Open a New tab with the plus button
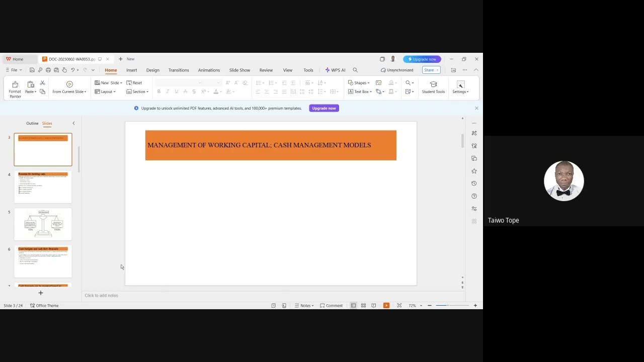Screen dimensions: 644x362 pos(120,59)
